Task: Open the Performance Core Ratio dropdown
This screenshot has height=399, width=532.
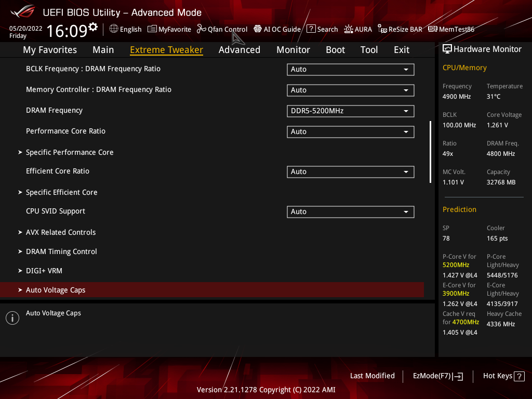Action: coord(351,132)
